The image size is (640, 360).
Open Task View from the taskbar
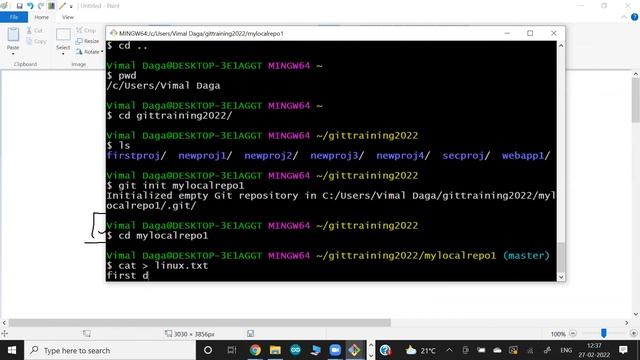pyautogui.click(x=232, y=350)
